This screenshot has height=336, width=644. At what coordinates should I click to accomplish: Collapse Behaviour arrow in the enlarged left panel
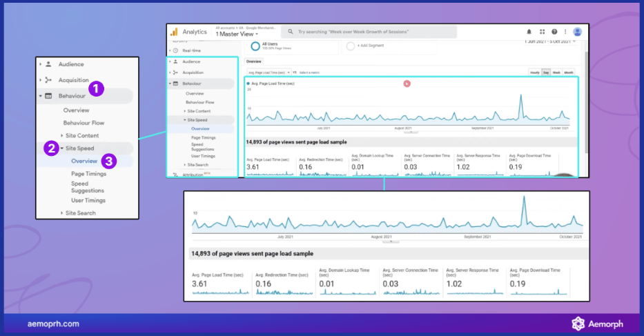point(40,96)
